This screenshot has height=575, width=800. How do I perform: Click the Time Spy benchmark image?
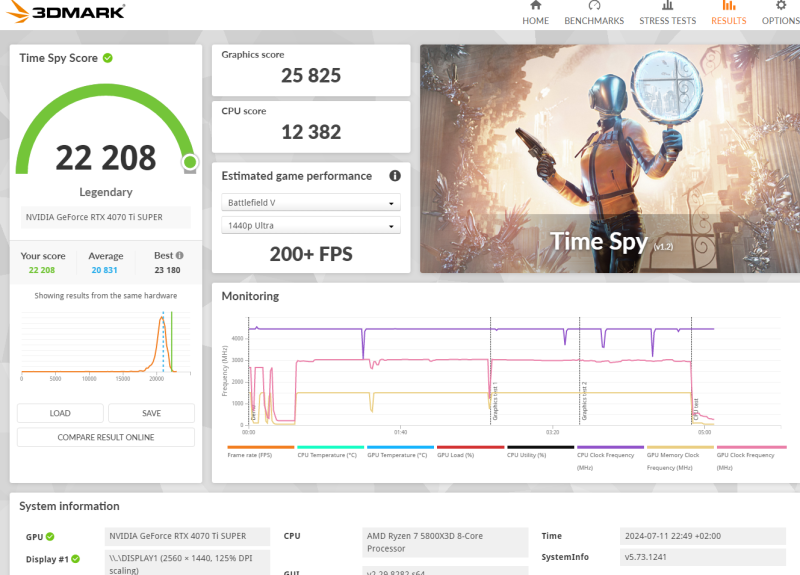pos(610,159)
